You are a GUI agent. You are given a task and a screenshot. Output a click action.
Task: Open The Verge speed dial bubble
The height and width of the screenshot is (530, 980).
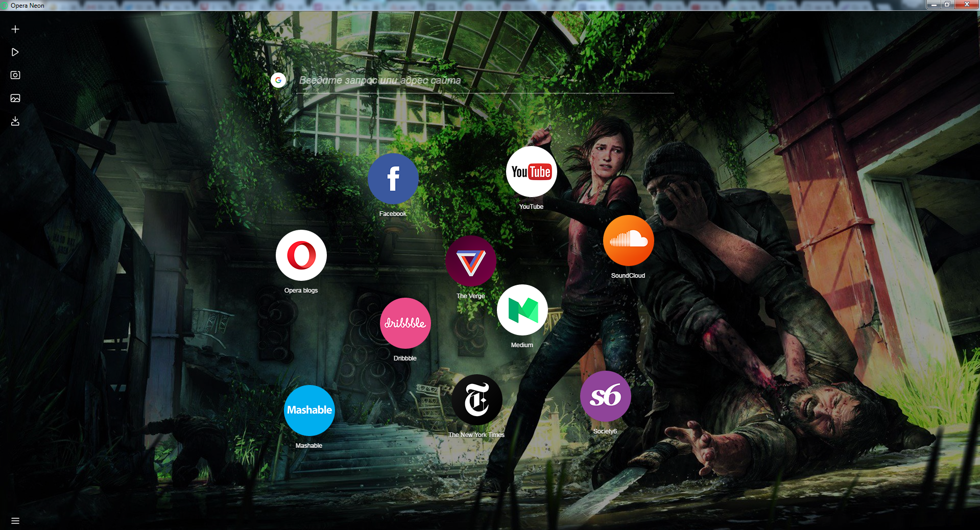[x=471, y=261]
